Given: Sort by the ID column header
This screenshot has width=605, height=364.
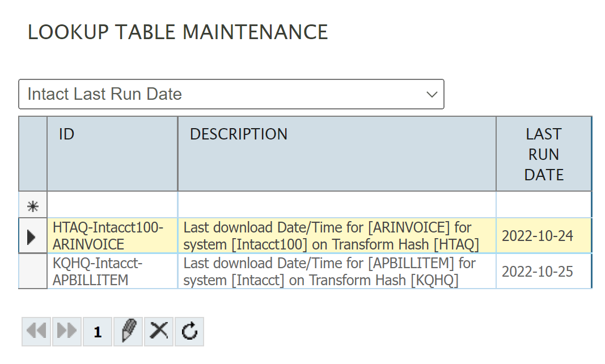Looking at the screenshot, I should click(112, 154).
